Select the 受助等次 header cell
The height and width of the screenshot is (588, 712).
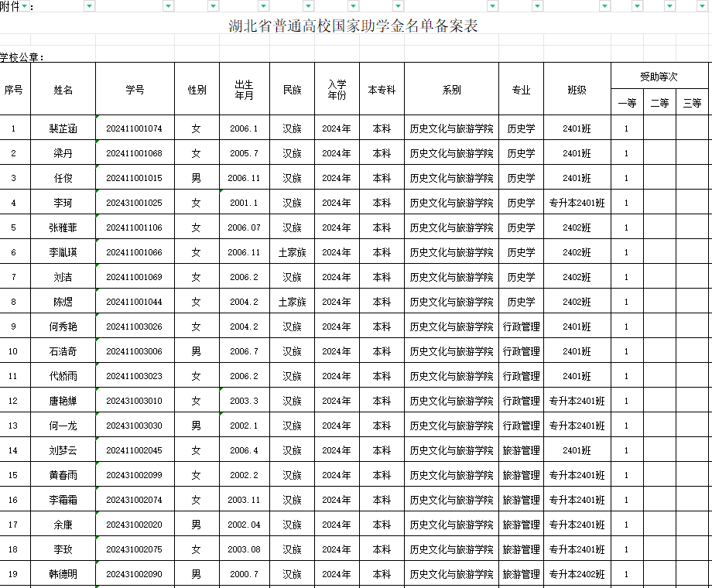click(659, 77)
